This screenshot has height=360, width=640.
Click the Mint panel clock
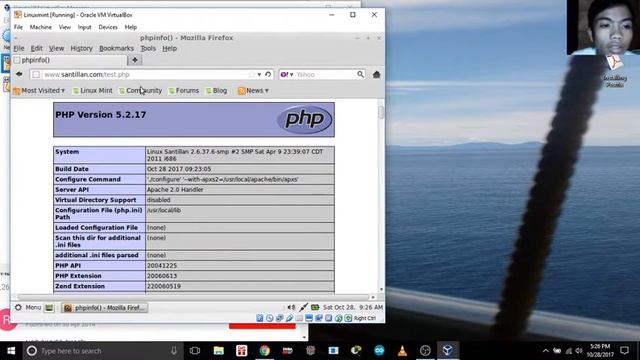(353, 307)
